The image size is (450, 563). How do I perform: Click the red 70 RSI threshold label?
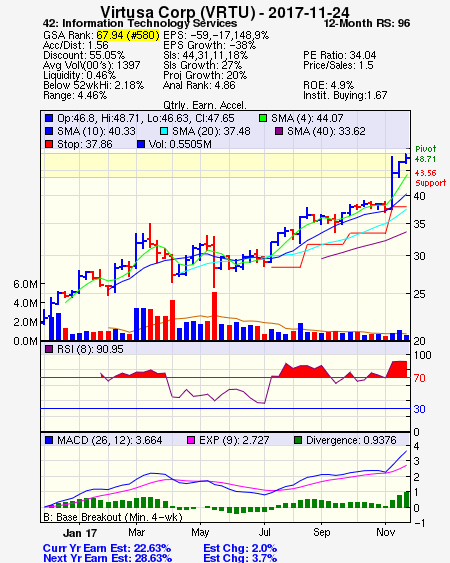coord(419,378)
